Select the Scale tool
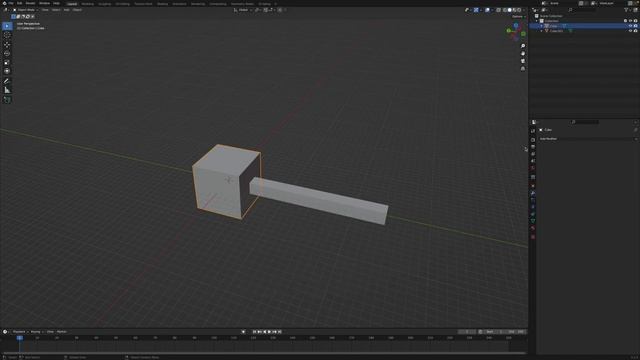The image size is (640, 360). click(x=7, y=62)
